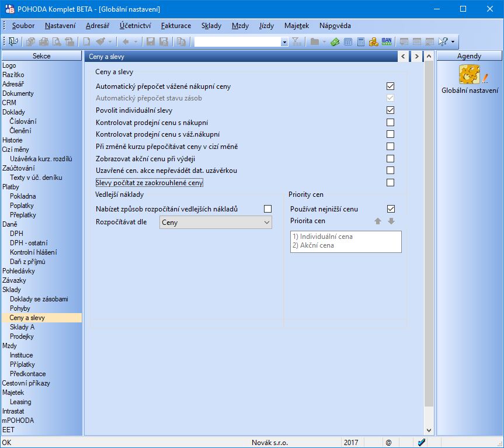Click the folder icon in toolbar
This screenshot has width=504, height=448.
pyautogui.click(x=315, y=42)
